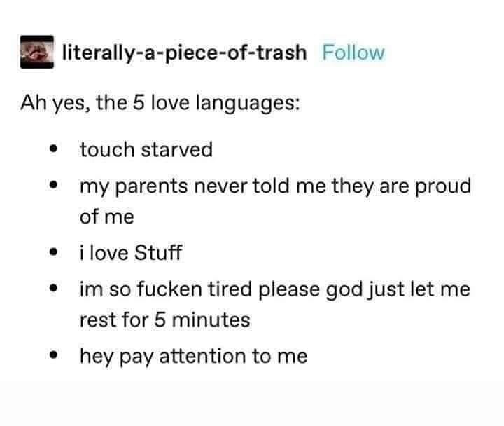Click the literally-a-piece-of-trash profile avatar

point(38,52)
